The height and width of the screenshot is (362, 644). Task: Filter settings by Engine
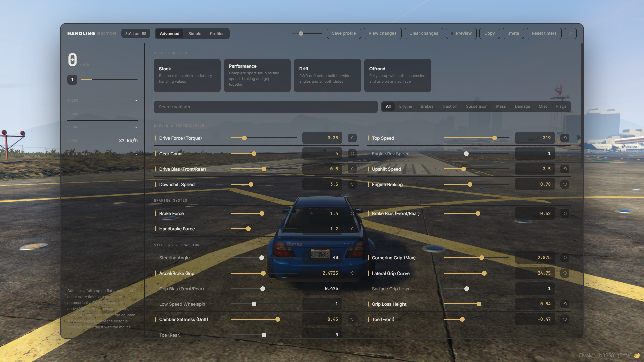pyautogui.click(x=406, y=106)
